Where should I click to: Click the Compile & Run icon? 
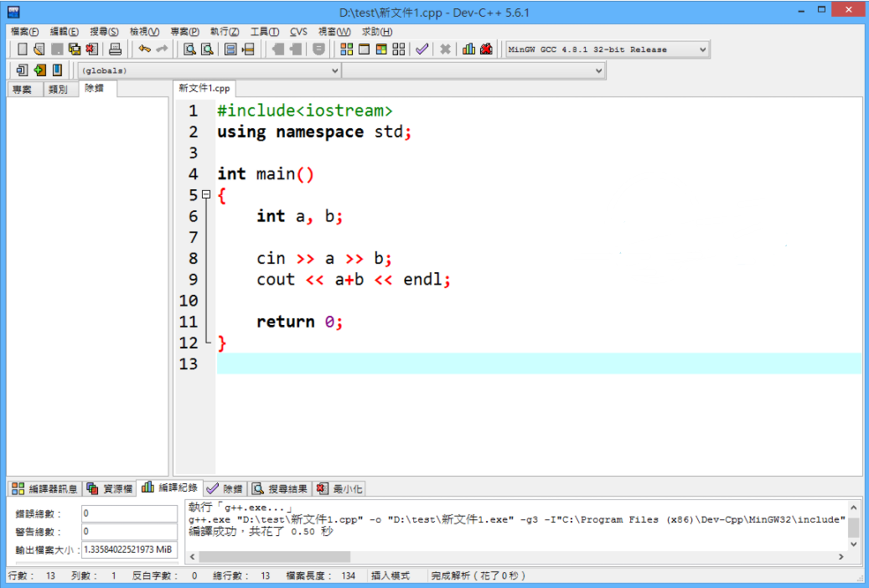[380, 49]
